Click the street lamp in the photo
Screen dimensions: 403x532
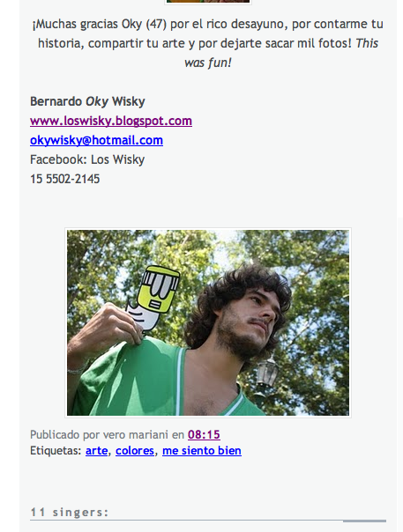click(x=267, y=371)
